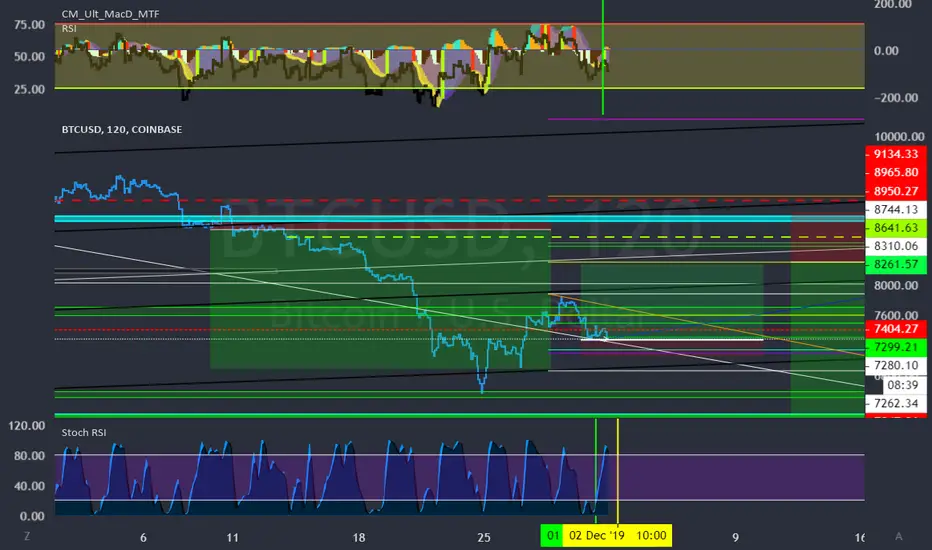932x550 pixels.
Task: Click the 7280.10 price label
Action: 896,366
